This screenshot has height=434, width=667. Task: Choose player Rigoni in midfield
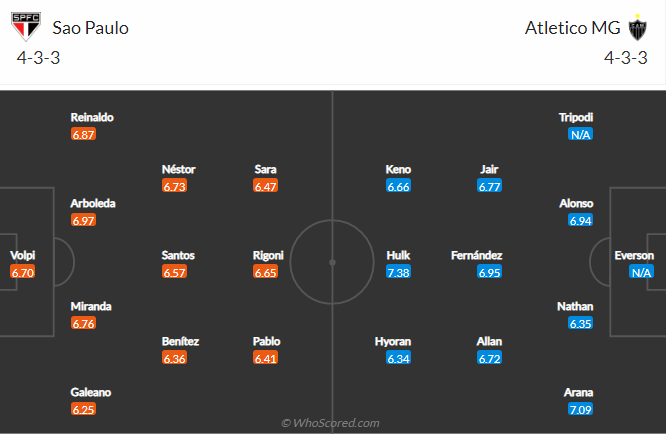coord(268,255)
